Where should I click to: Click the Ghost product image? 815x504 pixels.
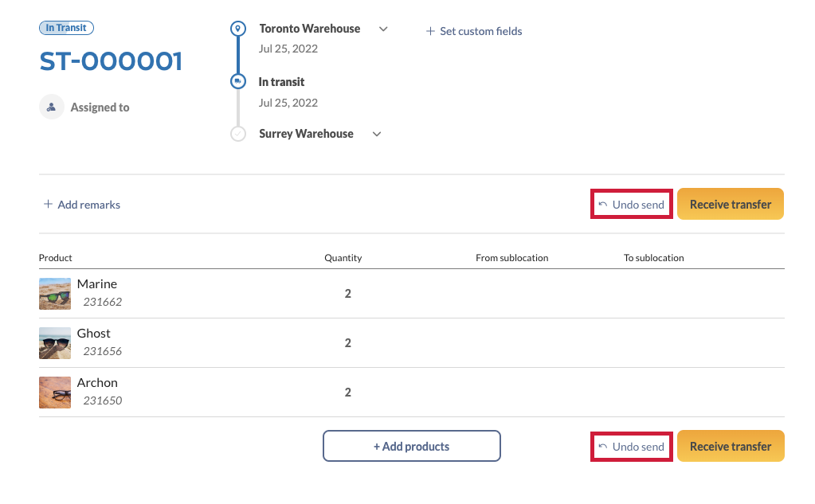[x=55, y=342]
